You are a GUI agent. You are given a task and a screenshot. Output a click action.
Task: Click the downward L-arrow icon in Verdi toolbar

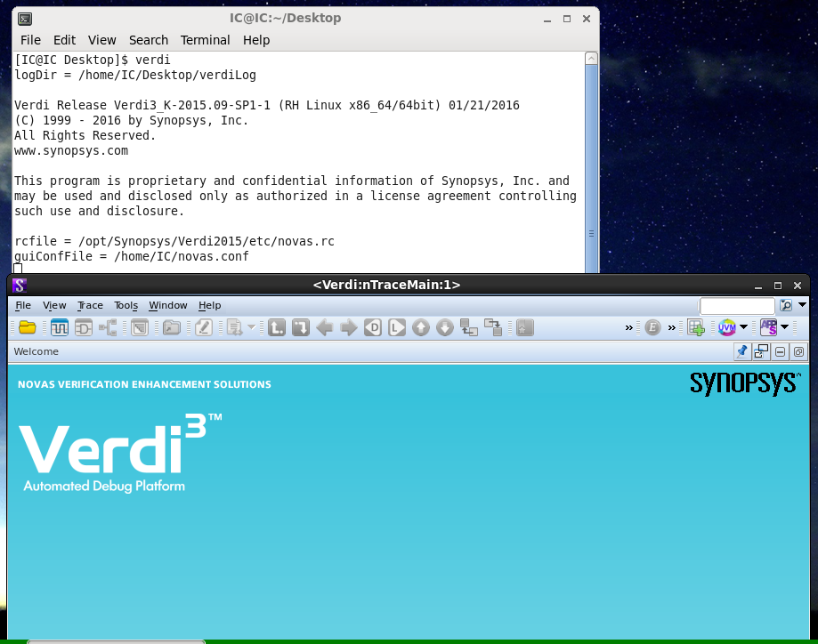pos(301,327)
